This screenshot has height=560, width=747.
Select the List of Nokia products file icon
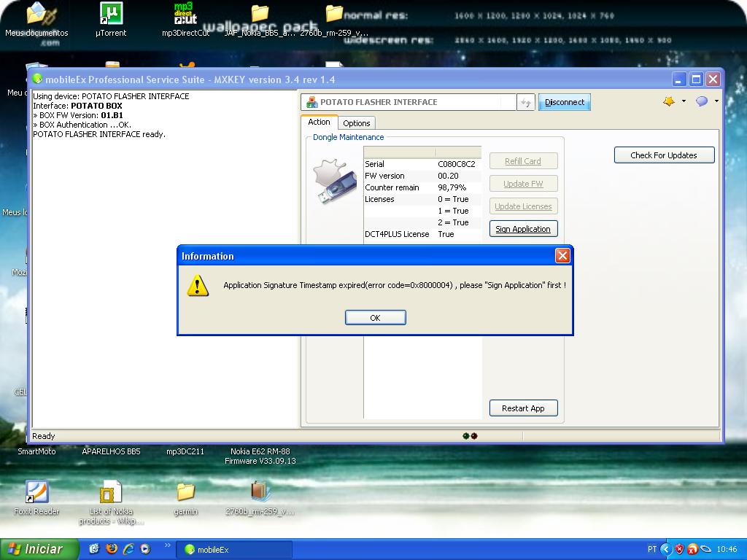click(111, 502)
